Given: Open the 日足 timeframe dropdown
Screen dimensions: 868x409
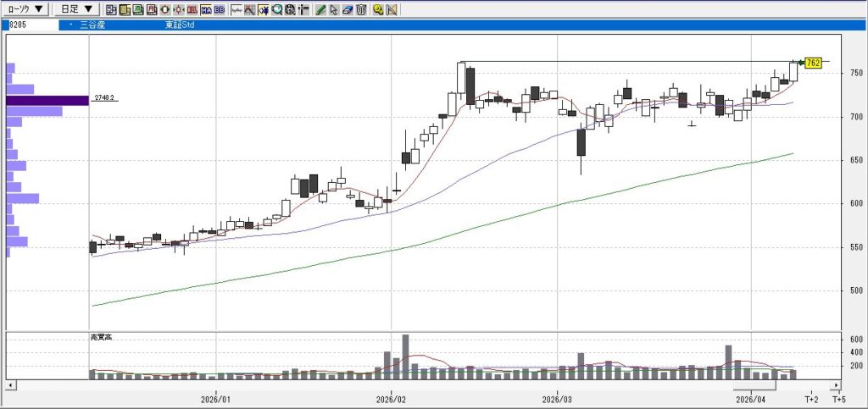Looking at the screenshot, I should point(76,9).
